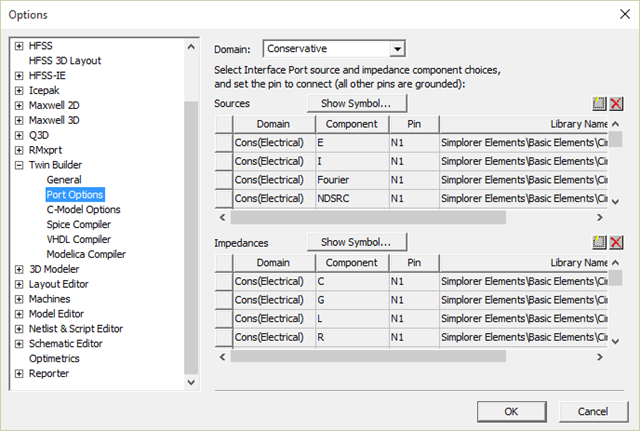Click the row header of the NDSRC source
The height and width of the screenshot is (431, 640).
tap(223, 198)
